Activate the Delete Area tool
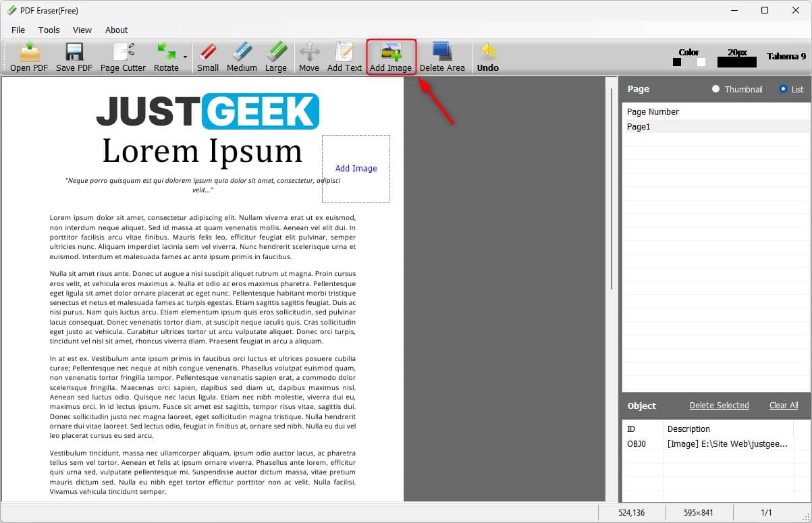 (x=442, y=57)
